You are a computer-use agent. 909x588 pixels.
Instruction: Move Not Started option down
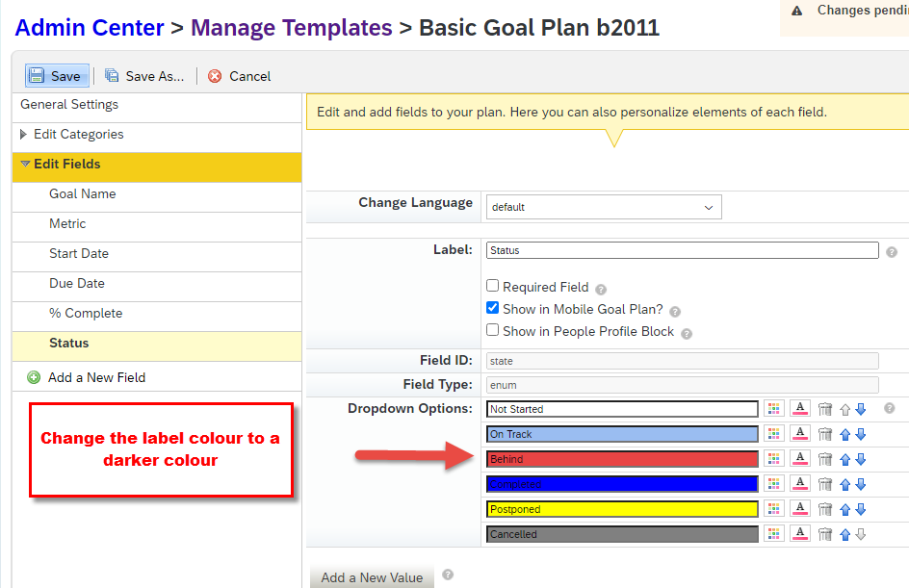click(861, 410)
